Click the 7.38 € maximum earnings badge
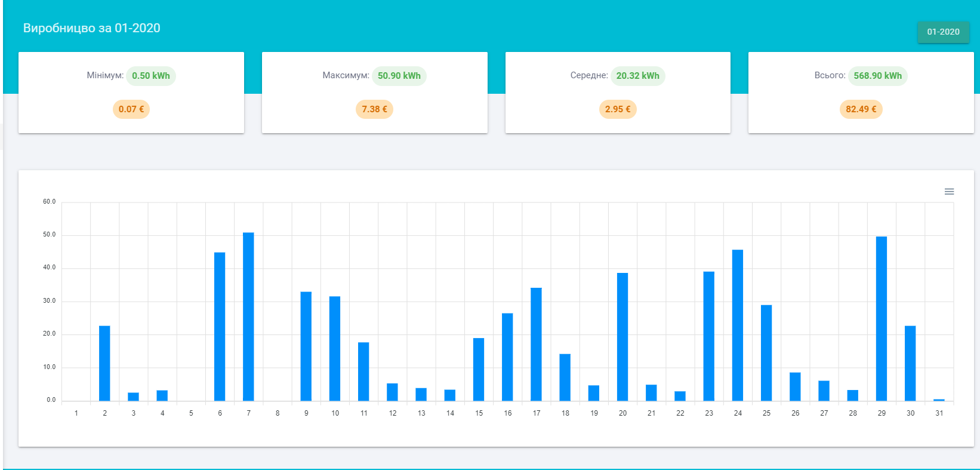This screenshot has width=980, height=470. [375, 109]
